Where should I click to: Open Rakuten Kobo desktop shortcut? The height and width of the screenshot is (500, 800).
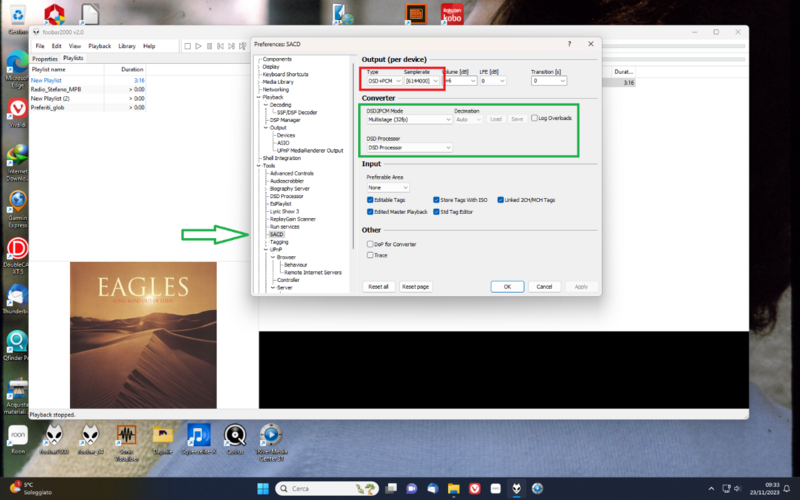pyautogui.click(x=452, y=14)
